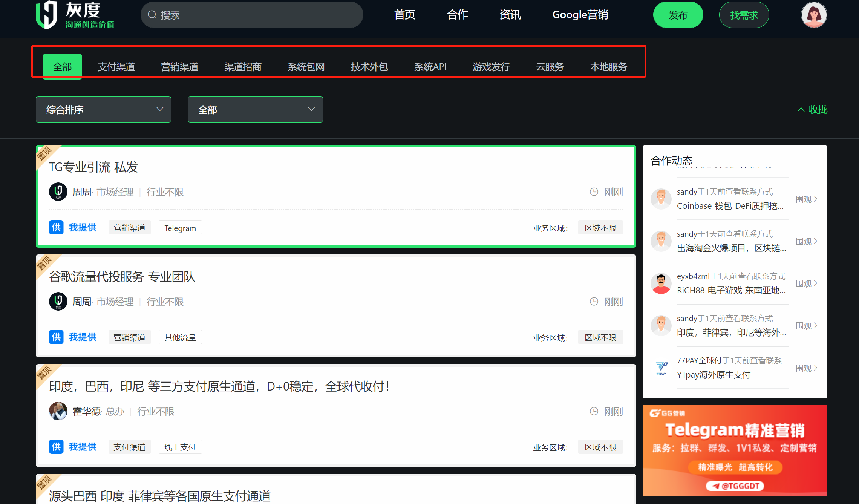Click sandy's avatar beside Coinbase 钱包 entry
This screenshot has height=504, width=859.
[661, 199]
